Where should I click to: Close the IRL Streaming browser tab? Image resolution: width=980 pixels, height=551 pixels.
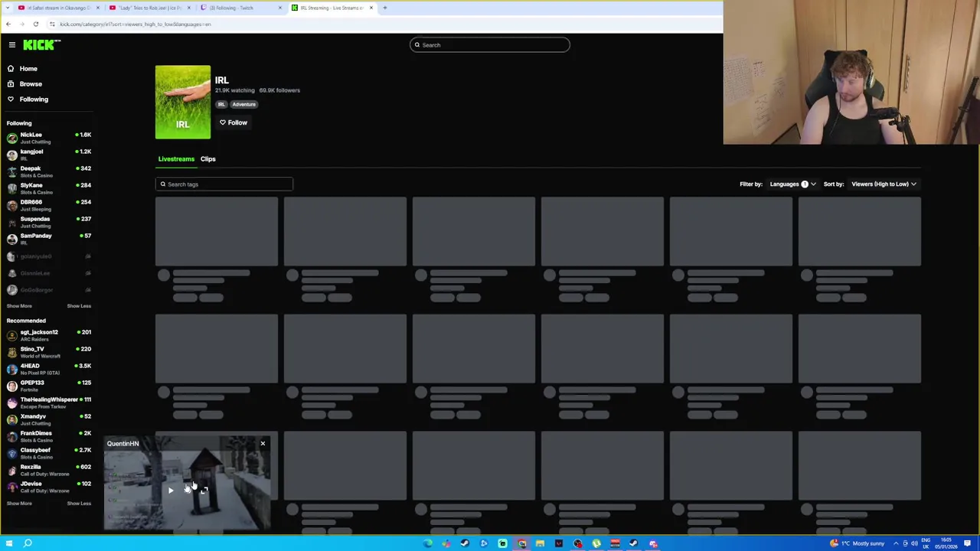[x=371, y=8]
